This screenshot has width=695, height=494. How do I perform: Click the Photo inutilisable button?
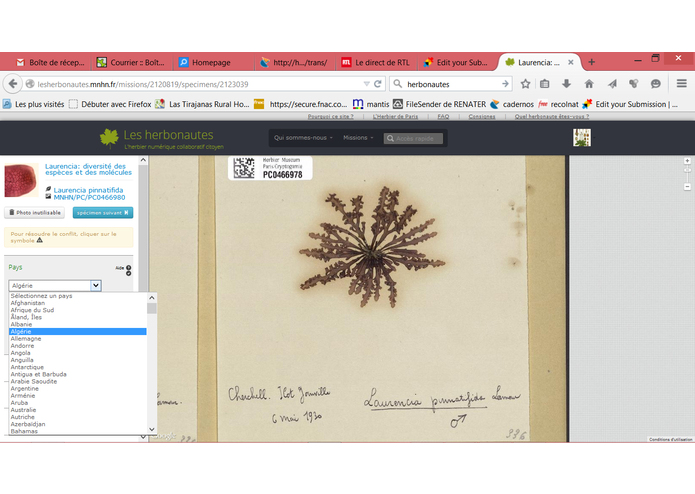click(35, 213)
